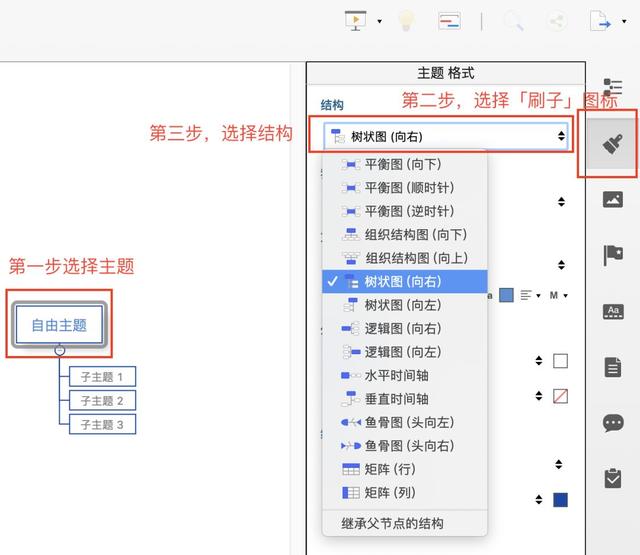Click the share icon in toolbar
This screenshot has height=555, width=640.
[x=556, y=20]
